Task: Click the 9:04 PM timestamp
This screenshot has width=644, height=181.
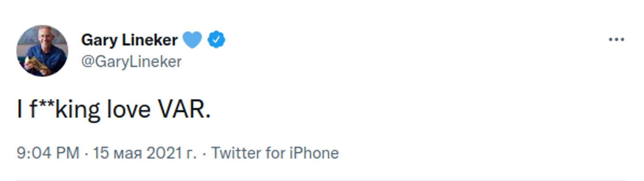Action: tap(48, 153)
